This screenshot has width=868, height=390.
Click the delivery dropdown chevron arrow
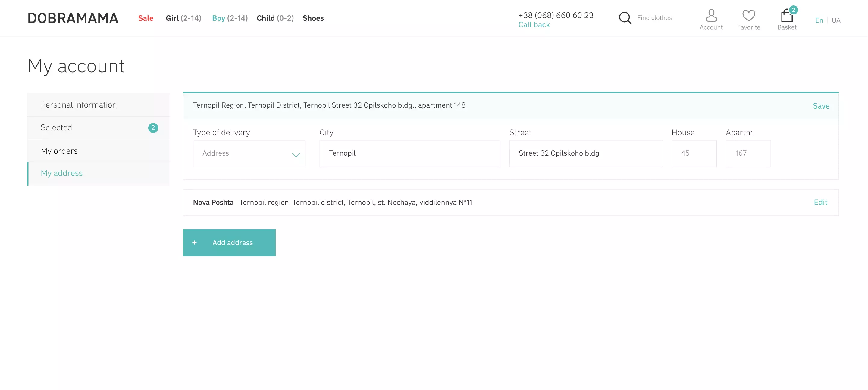[x=296, y=155]
